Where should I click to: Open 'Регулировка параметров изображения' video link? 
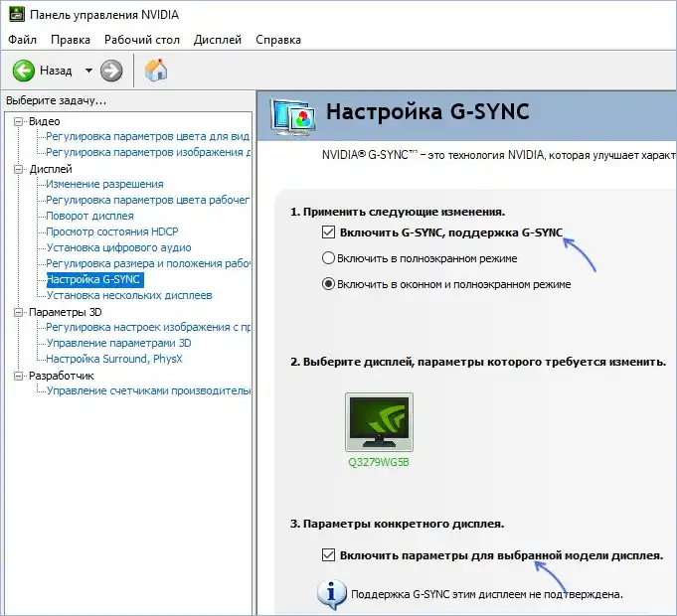coord(148,152)
